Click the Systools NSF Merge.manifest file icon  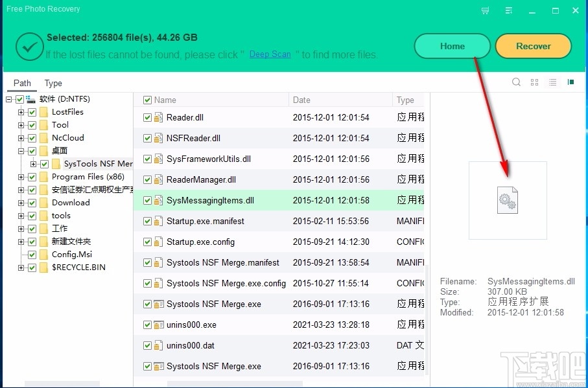(158, 262)
